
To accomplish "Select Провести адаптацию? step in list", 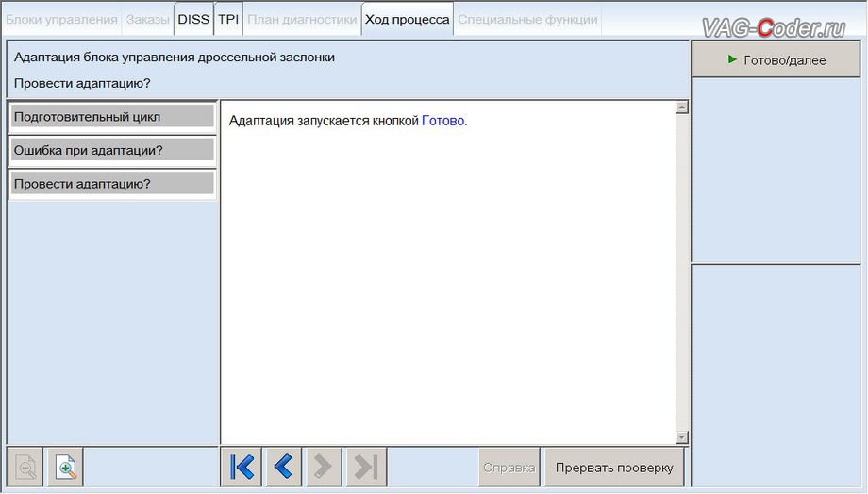I will 112,184.
